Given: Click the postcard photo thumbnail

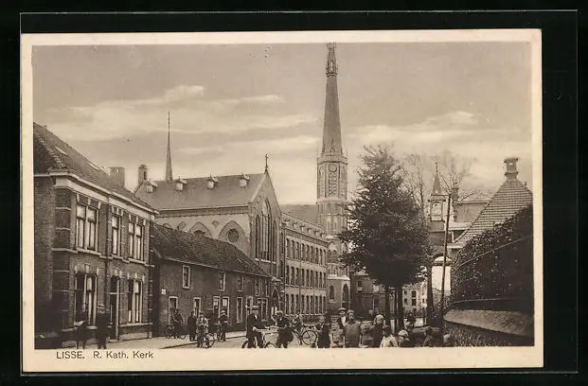Looking at the screenshot, I should [282, 199].
